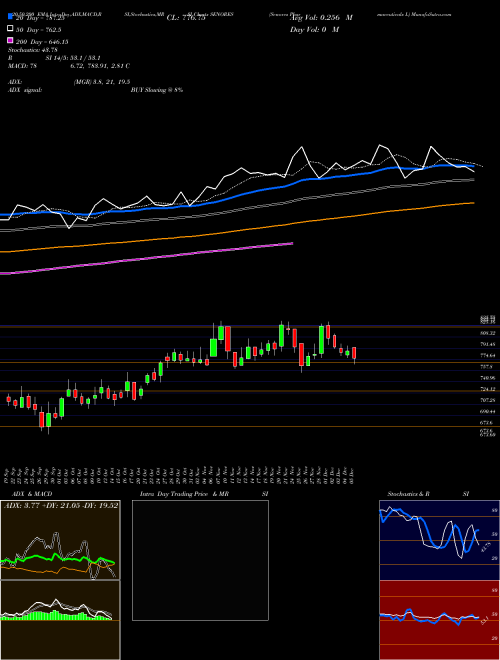Open the empty Intra Day Trading Price panel

(200, 560)
